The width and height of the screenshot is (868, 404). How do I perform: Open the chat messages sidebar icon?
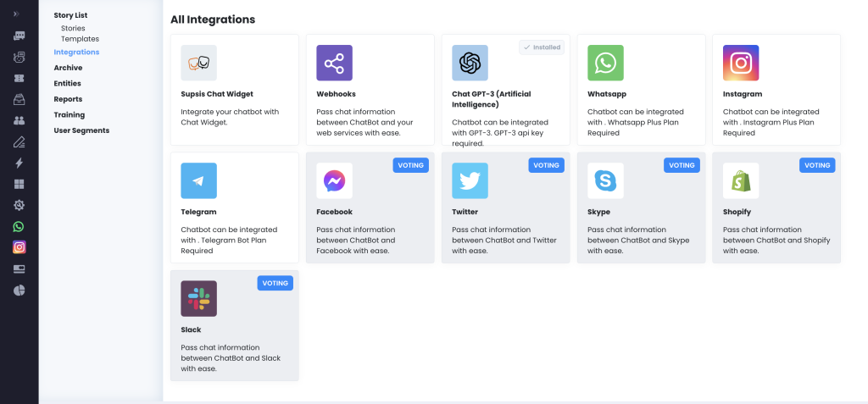click(19, 36)
